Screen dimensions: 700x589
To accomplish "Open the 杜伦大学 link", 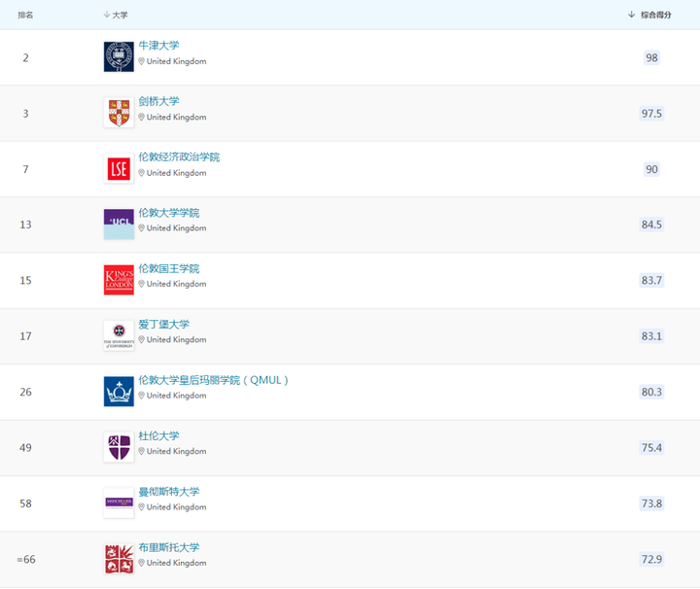I will (x=158, y=435).
